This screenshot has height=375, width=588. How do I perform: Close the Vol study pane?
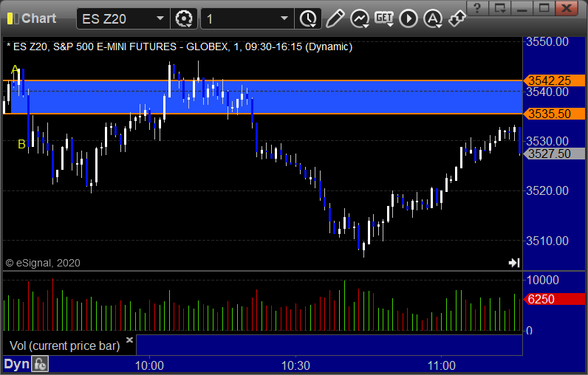pos(129,340)
